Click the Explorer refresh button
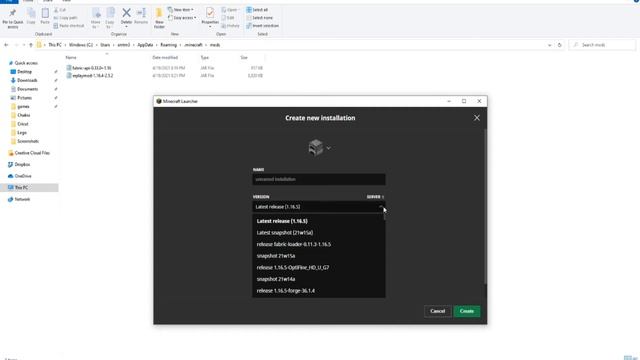Image resolution: width=640 pixels, height=360 pixels. (560, 45)
